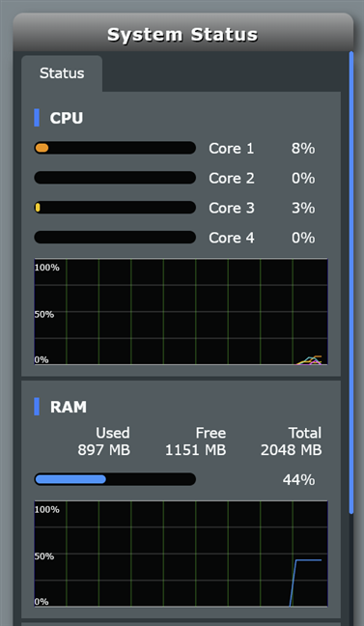This screenshot has width=364, height=626.
Task: Click the Core 4 usage bar
Action: point(115,237)
